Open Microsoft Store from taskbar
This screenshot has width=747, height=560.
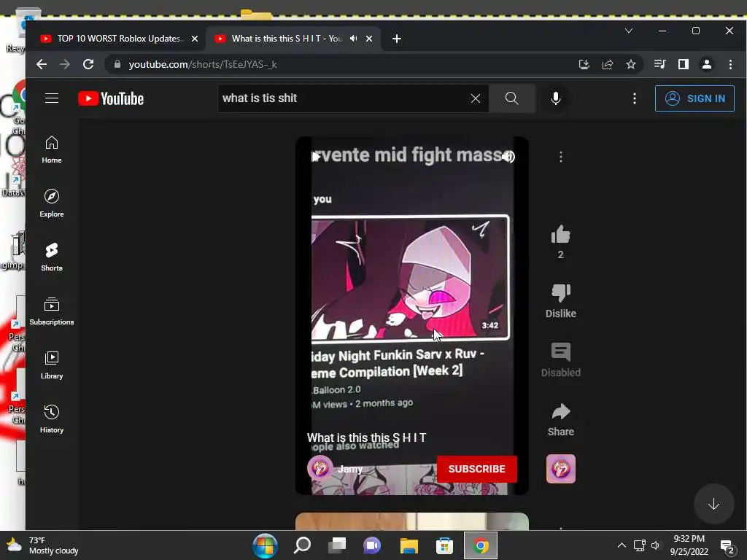pyautogui.click(x=444, y=545)
